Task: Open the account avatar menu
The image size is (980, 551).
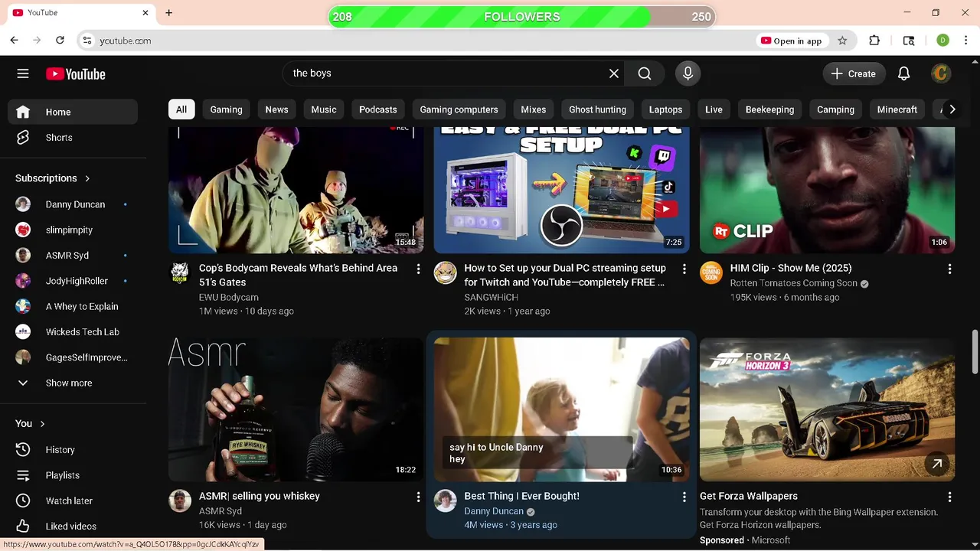Action: coord(941,73)
